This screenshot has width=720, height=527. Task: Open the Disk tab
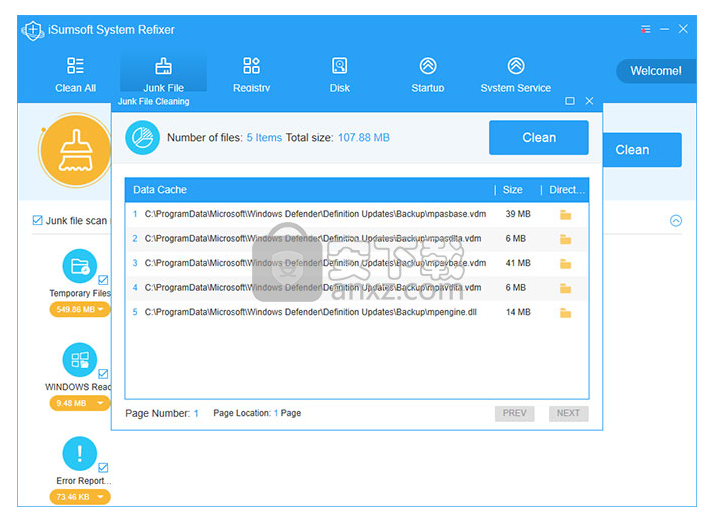[x=339, y=74]
